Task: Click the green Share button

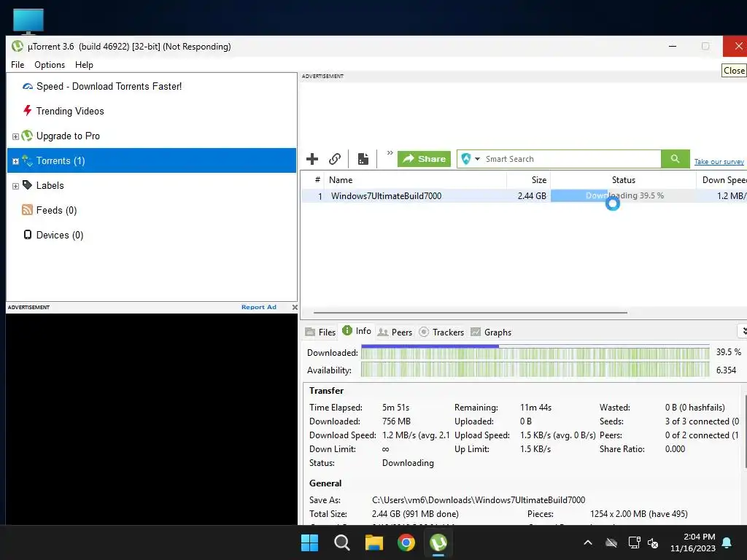Action: coord(424,159)
